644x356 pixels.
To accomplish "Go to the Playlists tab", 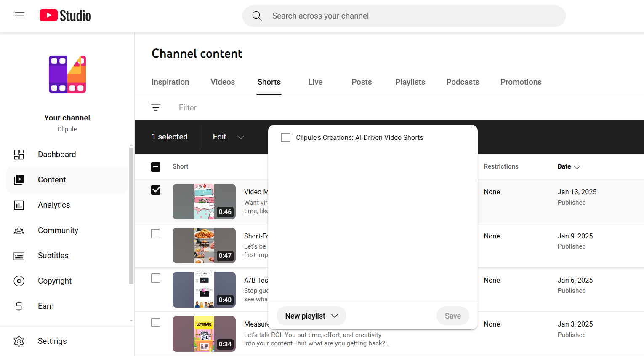I will [410, 82].
